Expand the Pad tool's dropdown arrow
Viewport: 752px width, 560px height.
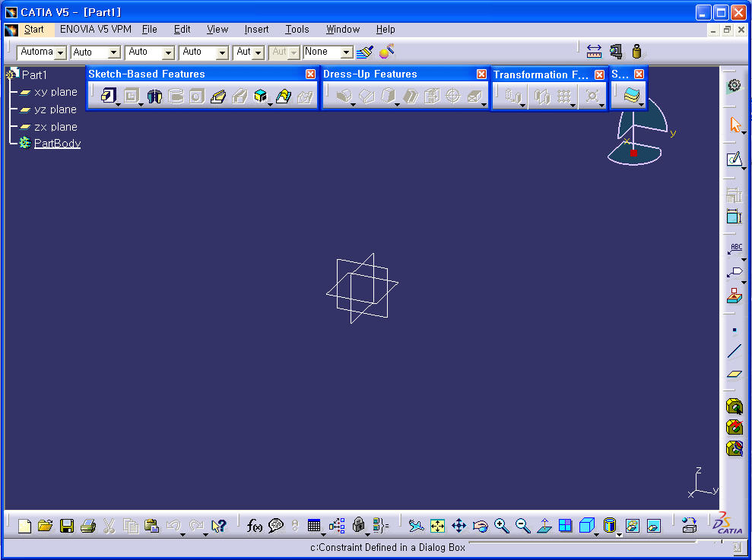(119, 103)
